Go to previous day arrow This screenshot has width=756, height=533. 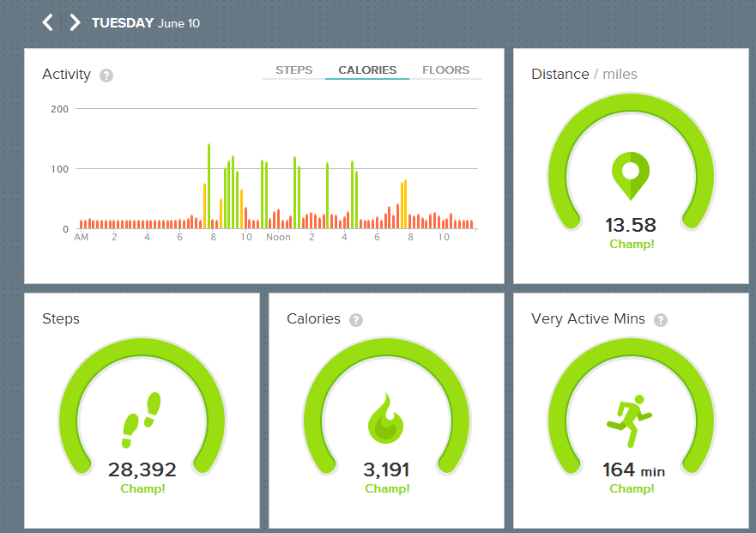47,22
